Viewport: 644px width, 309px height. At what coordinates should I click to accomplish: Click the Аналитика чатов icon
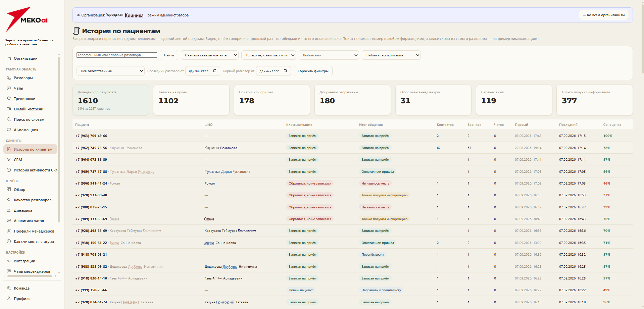click(x=9, y=221)
